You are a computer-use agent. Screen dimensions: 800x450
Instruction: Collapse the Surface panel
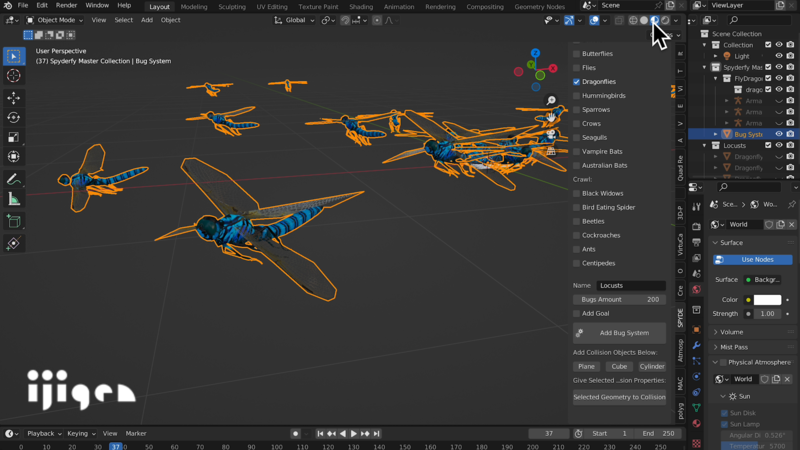tap(715, 243)
